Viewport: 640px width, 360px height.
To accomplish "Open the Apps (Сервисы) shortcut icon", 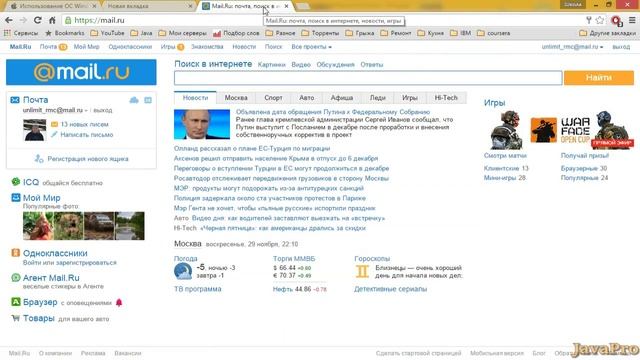I will (x=7, y=33).
